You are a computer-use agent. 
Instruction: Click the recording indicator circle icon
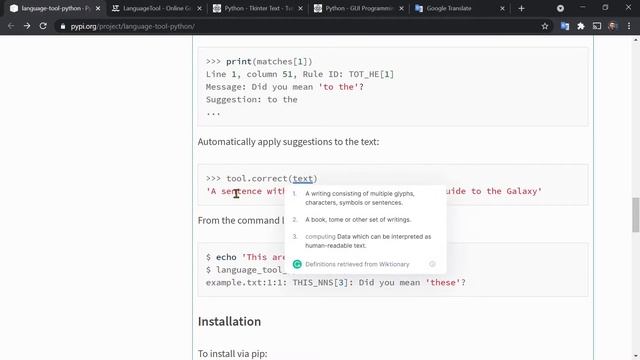(x=560, y=8)
